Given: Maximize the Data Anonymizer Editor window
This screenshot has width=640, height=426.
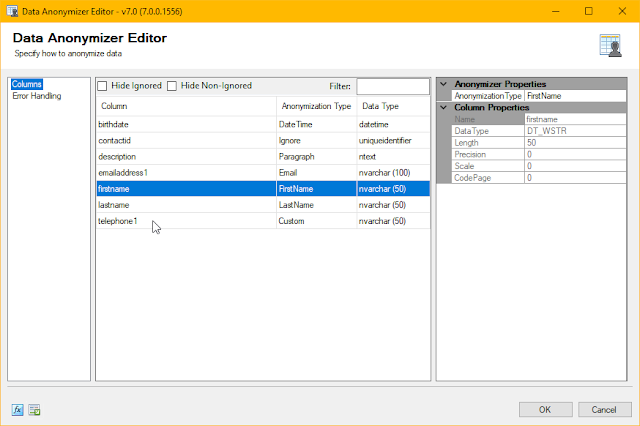Looking at the screenshot, I should pos(589,11).
